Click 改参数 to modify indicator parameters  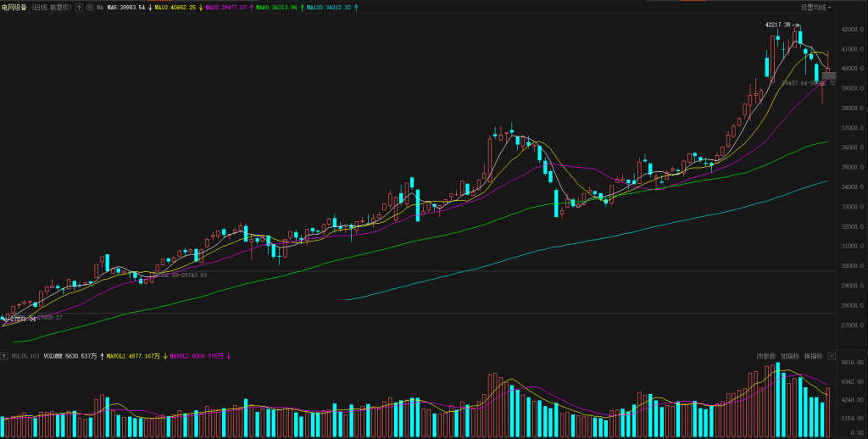coord(766,357)
